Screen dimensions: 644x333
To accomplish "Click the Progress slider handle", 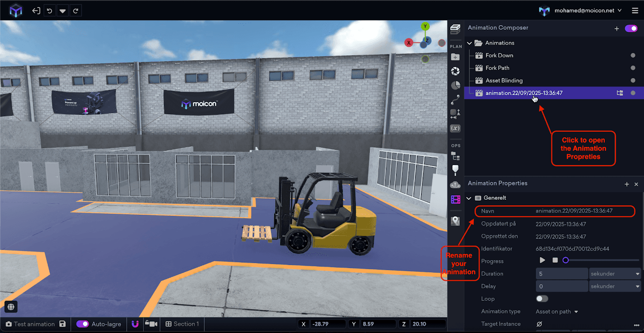I will pos(566,260).
